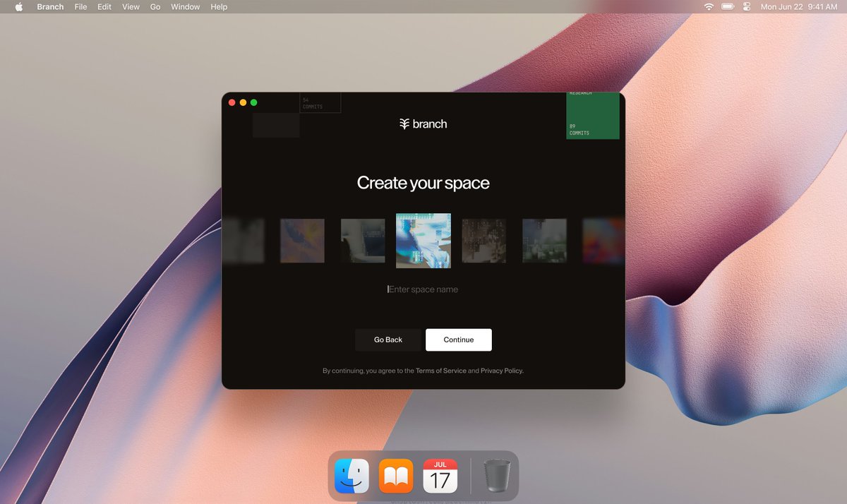This screenshot has width=847, height=504.
Task: Open the Window menu
Action: point(186,6)
